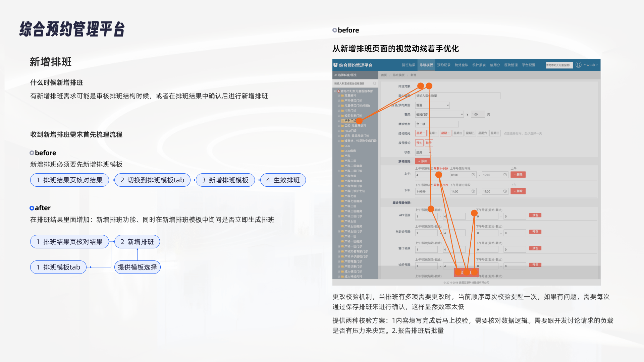The height and width of the screenshot is (362, 644).
Task: Toggle the 预约 release mode option
Action: pyautogui.click(x=419, y=143)
